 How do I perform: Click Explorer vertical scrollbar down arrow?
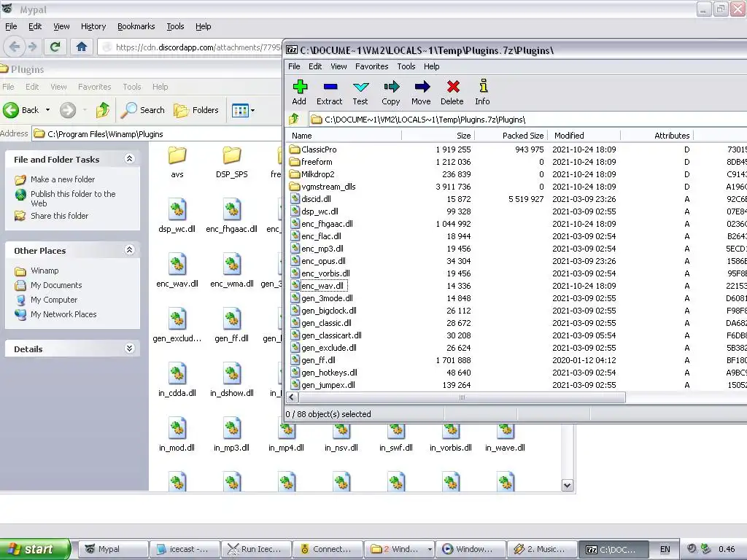(567, 486)
